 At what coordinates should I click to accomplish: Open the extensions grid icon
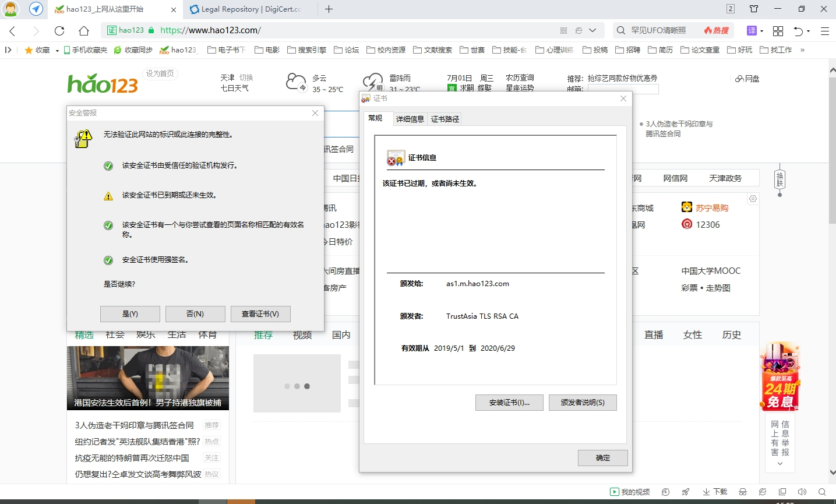click(778, 31)
